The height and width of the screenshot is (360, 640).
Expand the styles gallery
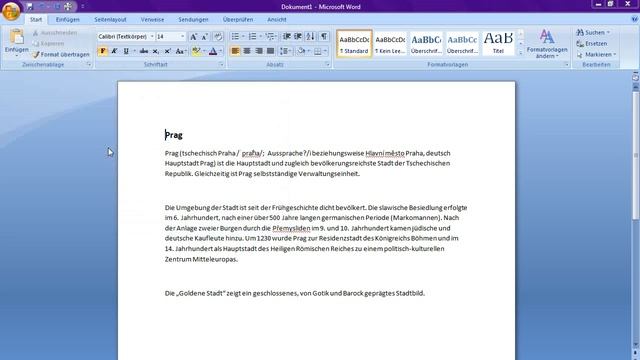520,53
